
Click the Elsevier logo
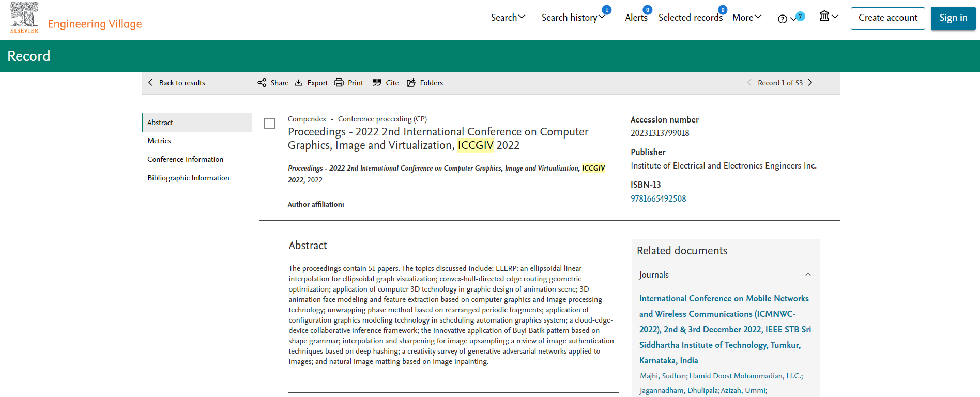tap(24, 18)
